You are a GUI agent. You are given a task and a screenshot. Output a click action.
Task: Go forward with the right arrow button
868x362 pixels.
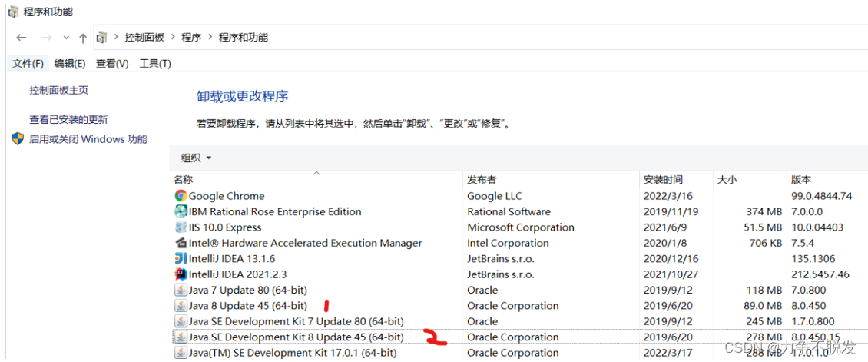click(47, 38)
